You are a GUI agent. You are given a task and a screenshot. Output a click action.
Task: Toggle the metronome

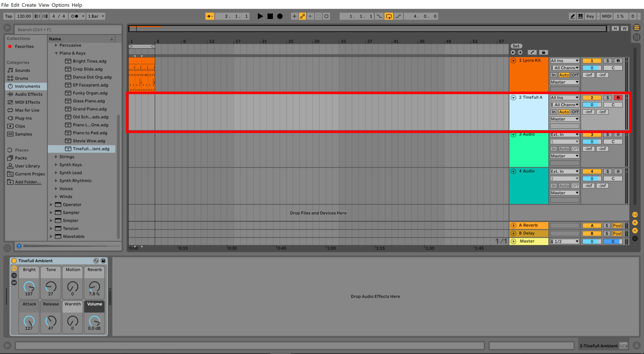tap(75, 16)
